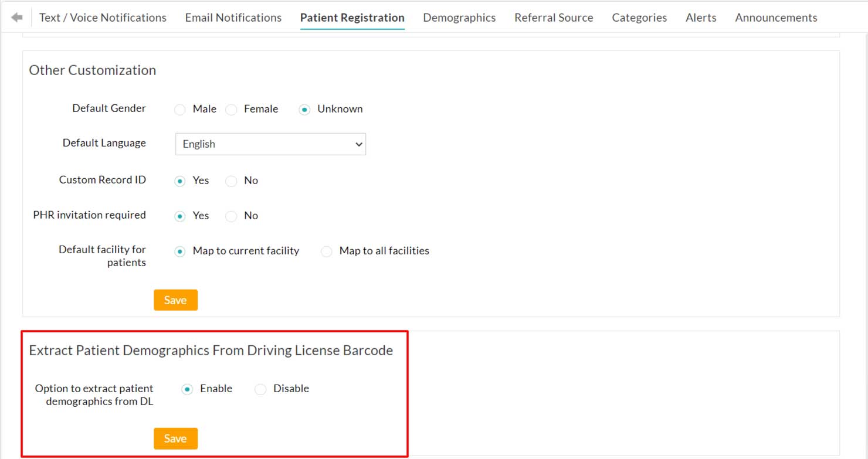View the Announcements tab
868x459 pixels.
tap(776, 18)
